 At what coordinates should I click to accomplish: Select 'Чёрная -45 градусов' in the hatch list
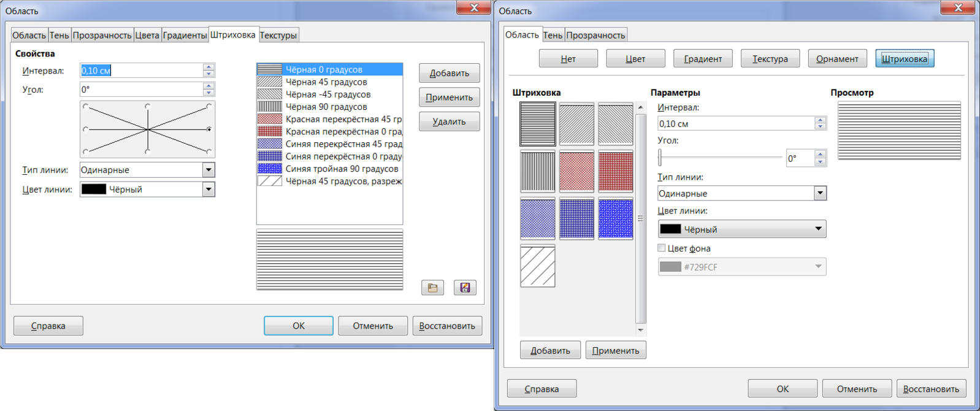[x=327, y=94]
